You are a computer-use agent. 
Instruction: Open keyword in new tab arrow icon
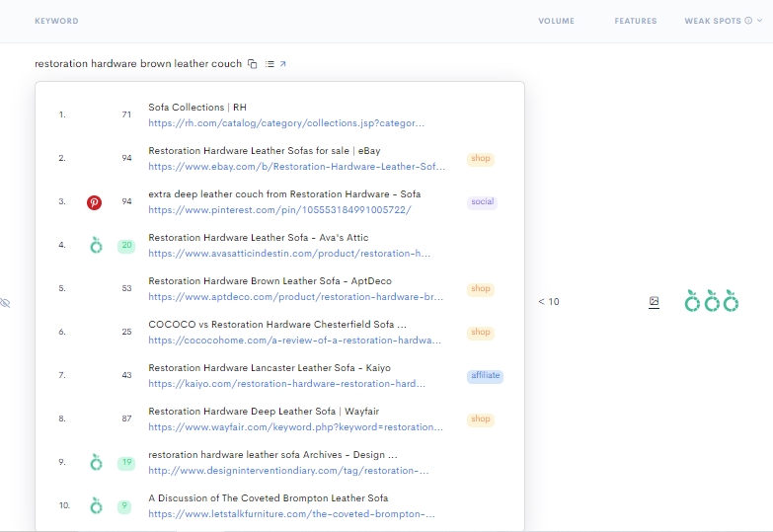coord(283,64)
